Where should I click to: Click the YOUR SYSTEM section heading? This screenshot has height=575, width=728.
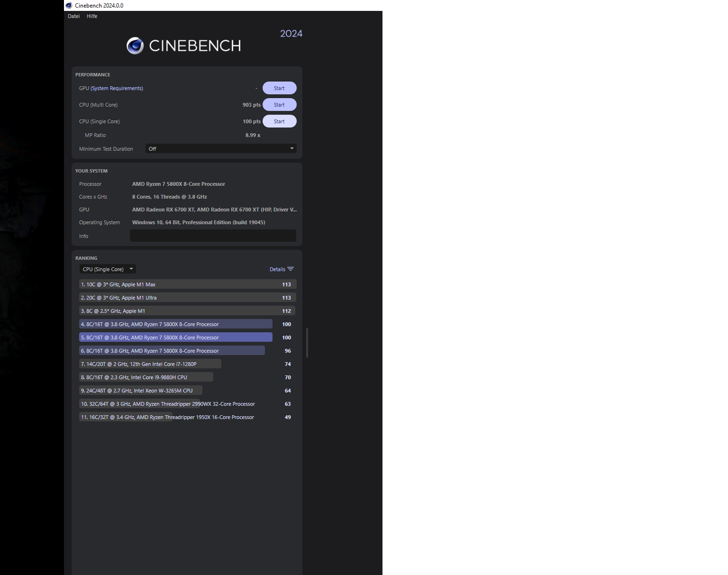[91, 171]
